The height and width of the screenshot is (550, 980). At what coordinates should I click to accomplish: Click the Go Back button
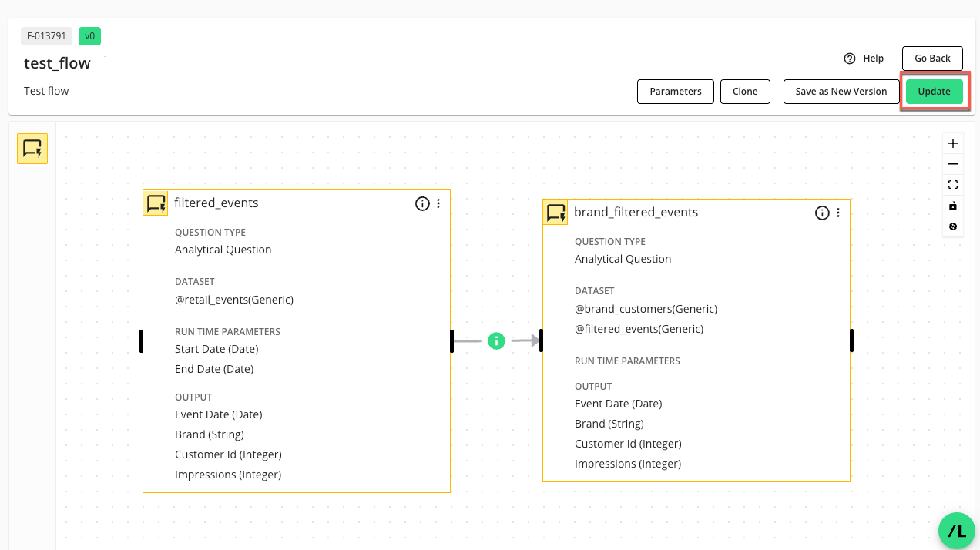coord(932,59)
